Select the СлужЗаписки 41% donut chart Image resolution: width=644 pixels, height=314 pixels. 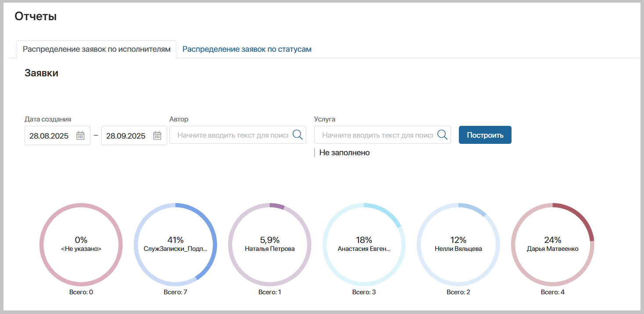[x=175, y=244]
